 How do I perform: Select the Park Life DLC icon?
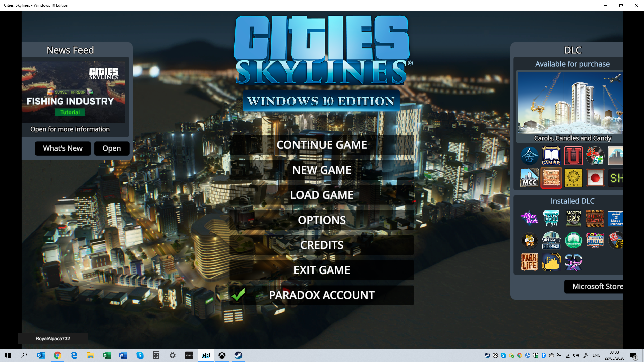529,262
